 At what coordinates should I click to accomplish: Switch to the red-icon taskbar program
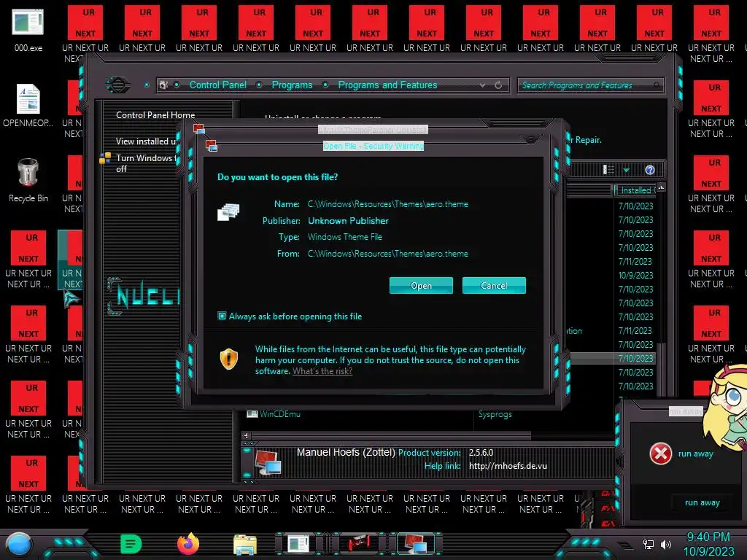click(x=359, y=544)
